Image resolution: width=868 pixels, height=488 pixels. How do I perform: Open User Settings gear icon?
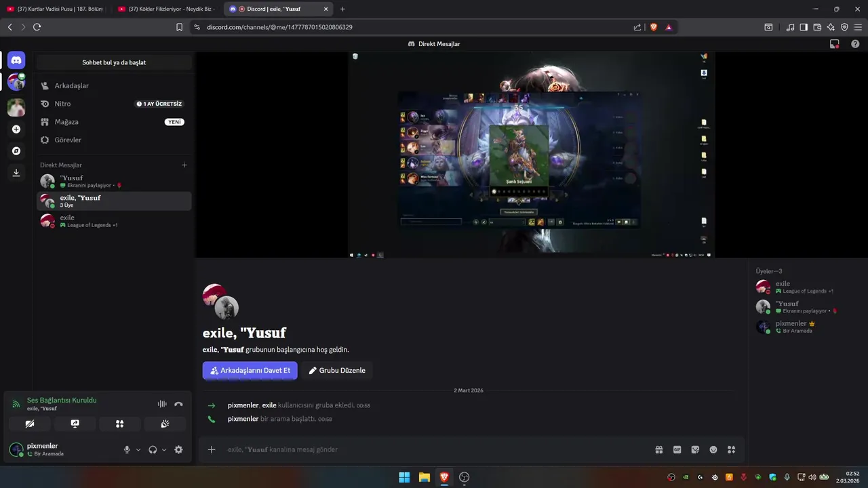[178, 449]
